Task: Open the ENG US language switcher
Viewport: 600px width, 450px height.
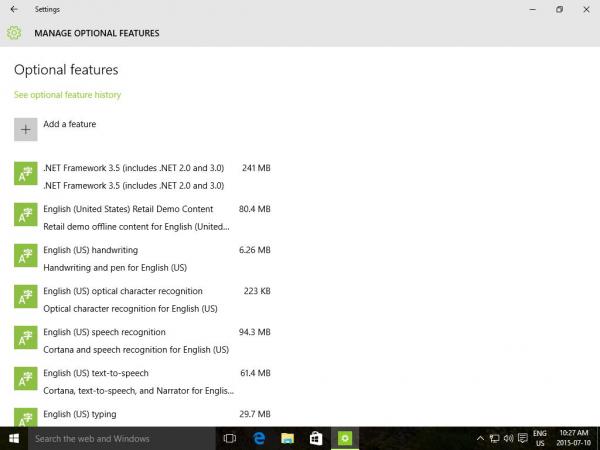Action: click(x=539, y=438)
